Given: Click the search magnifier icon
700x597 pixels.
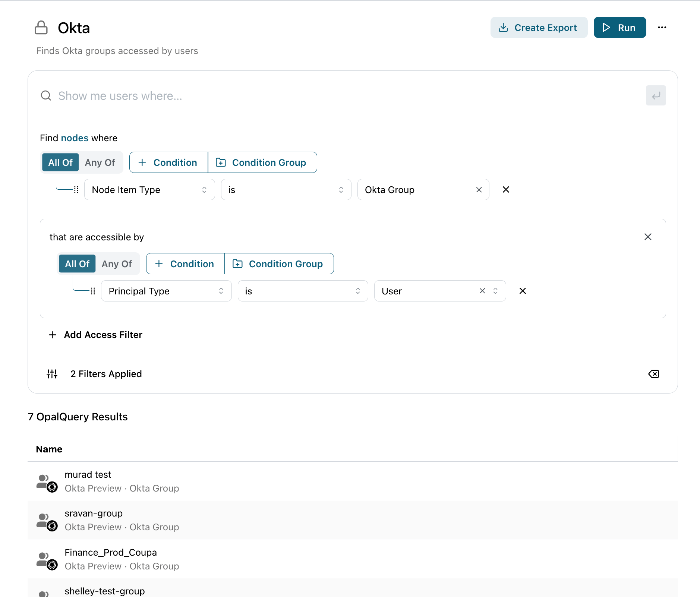Looking at the screenshot, I should tap(46, 96).
